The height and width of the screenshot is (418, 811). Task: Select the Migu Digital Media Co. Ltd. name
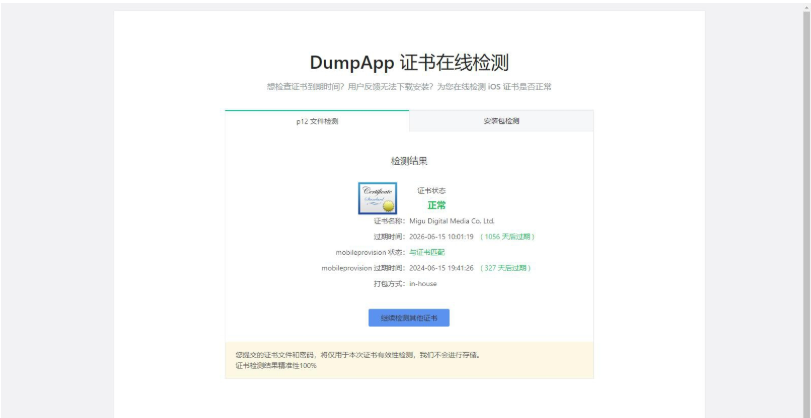(452, 221)
